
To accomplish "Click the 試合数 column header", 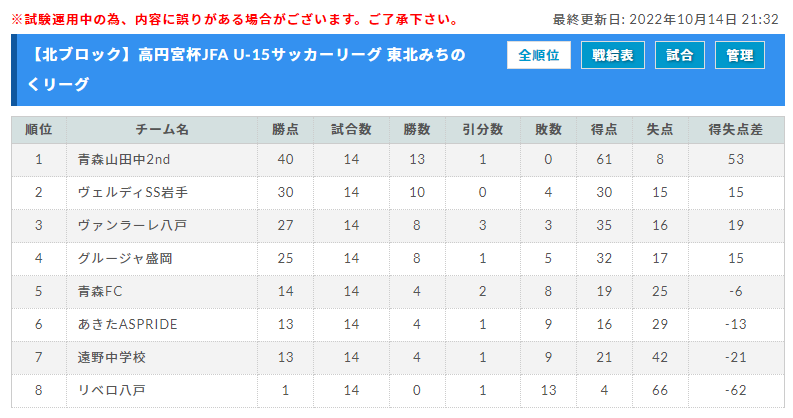I will point(351,129).
